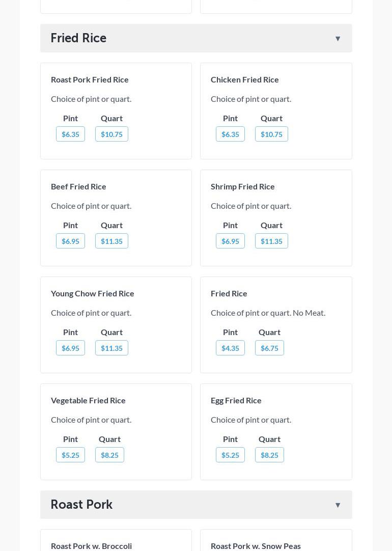Add Beef Fried Rice quart $11.35
Viewport: 392px width, 551px height.
tap(111, 241)
